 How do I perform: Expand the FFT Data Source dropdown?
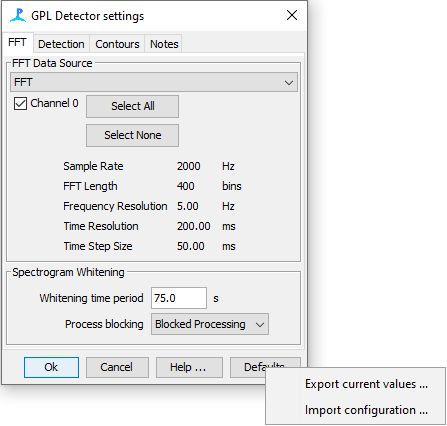154,82
